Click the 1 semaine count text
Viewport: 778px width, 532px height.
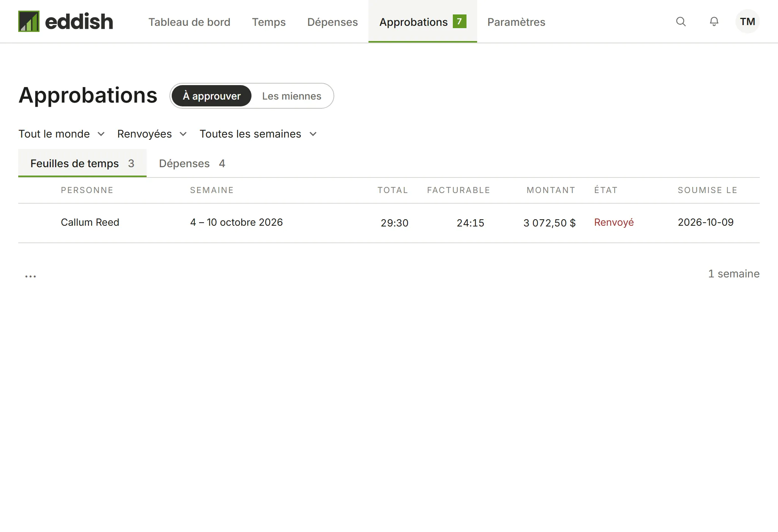tap(734, 274)
